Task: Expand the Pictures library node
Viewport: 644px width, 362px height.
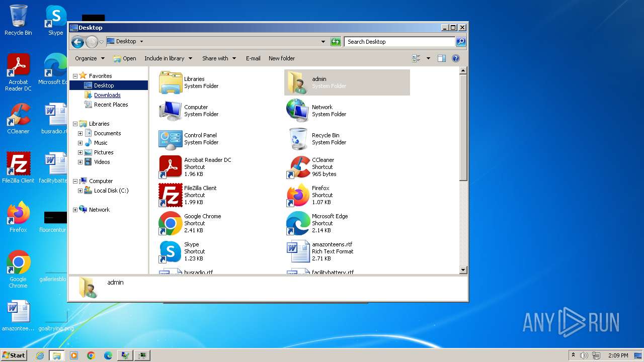Action: (x=80, y=152)
